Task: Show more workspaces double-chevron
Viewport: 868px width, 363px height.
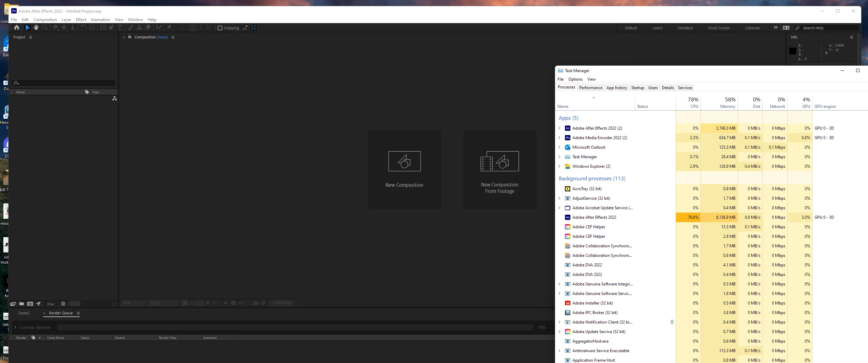Action: [x=775, y=28]
